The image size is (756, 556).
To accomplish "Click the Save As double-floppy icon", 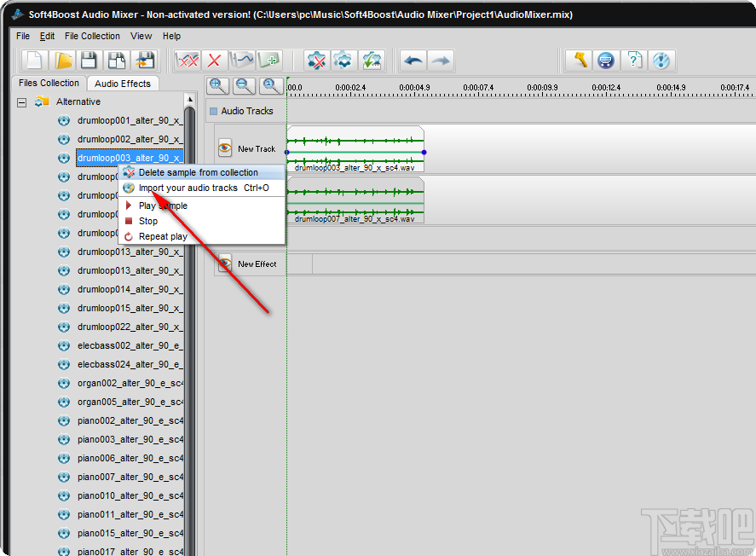I will tap(117, 61).
